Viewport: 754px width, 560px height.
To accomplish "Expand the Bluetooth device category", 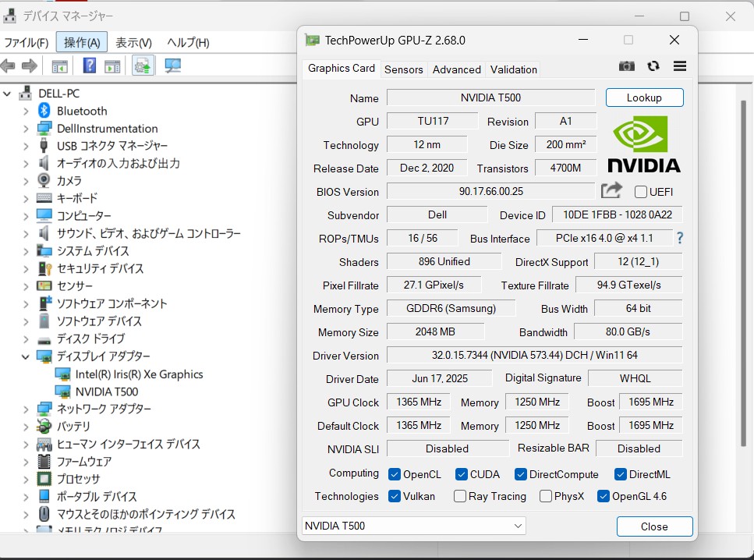I will (x=26, y=111).
